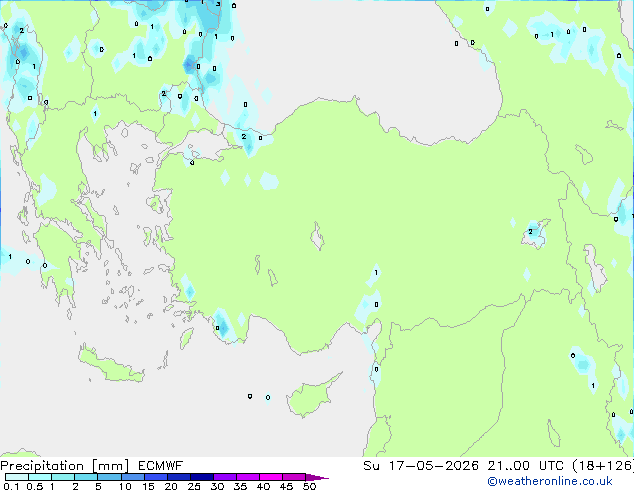Click the date '17-05-2026' text
The height and width of the screenshot is (490, 634).
[434, 466]
